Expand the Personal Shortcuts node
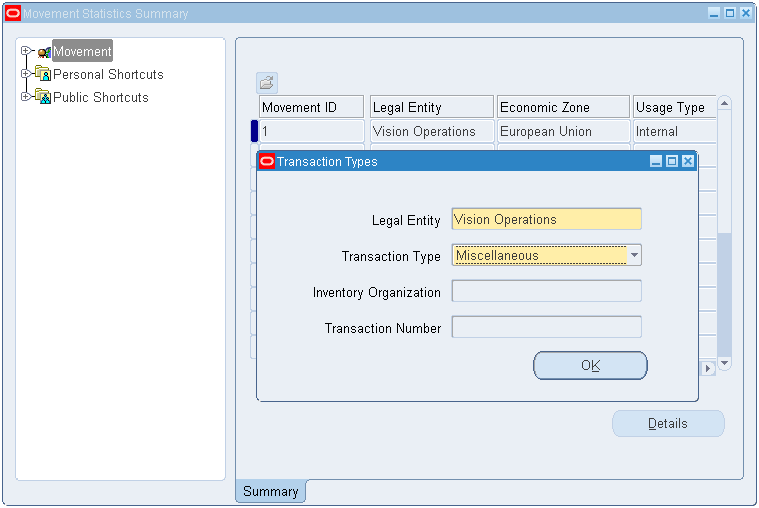The image size is (759, 508). point(25,74)
